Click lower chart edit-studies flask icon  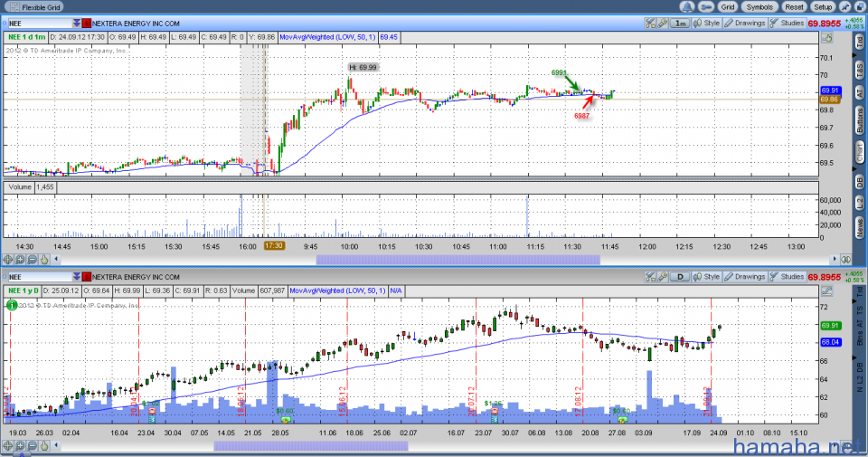pyautogui.click(x=650, y=277)
